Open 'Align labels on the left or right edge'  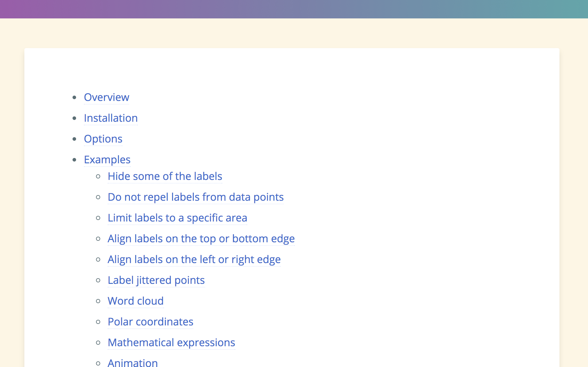point(194,259)
